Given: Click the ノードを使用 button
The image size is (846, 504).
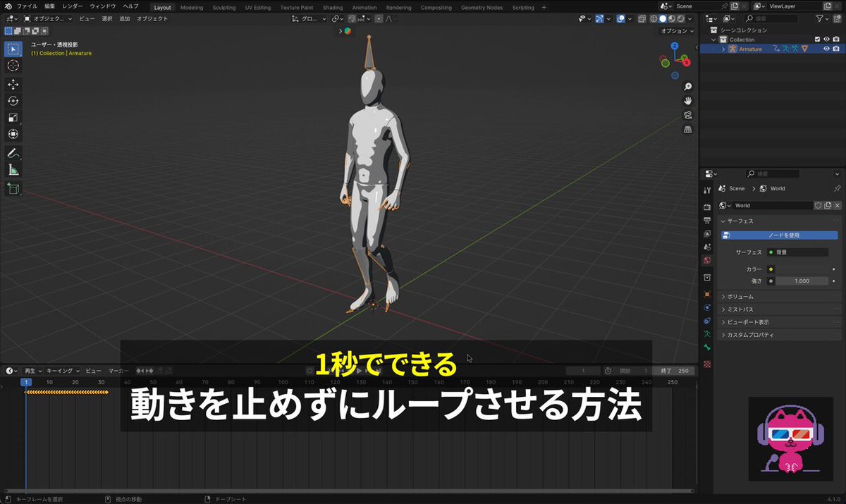Looking at the screenshot, I should coord(779,235).
